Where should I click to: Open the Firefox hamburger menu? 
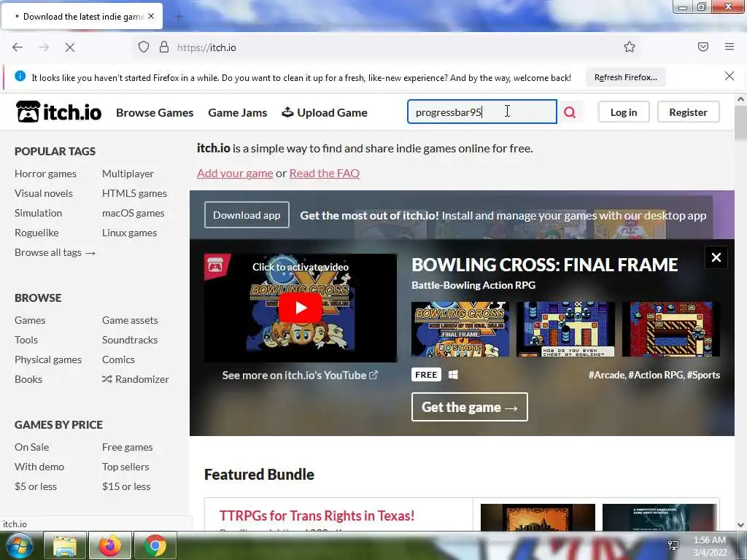tap(729, 47)
